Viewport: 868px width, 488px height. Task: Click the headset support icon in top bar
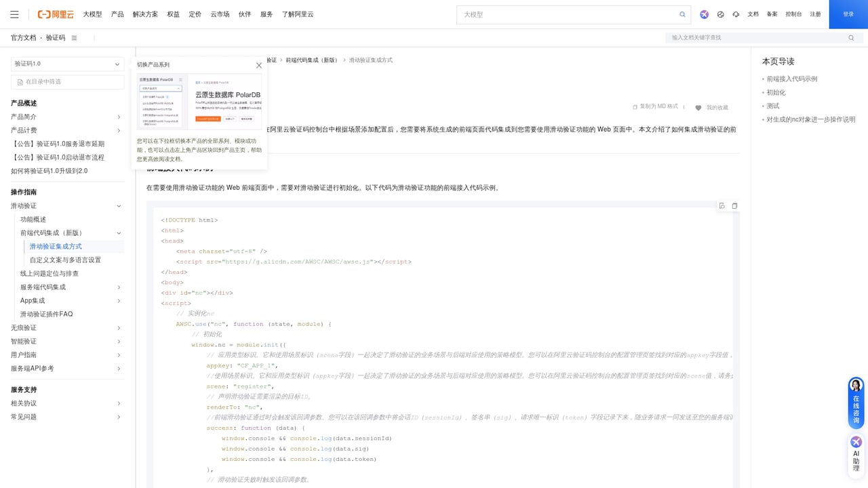pos(735,14)
